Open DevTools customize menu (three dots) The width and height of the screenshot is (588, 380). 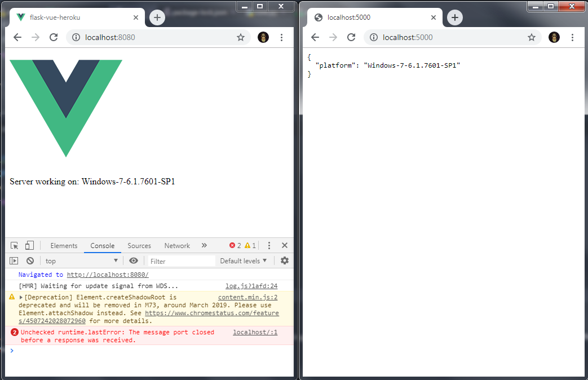(x=269, y=245)
